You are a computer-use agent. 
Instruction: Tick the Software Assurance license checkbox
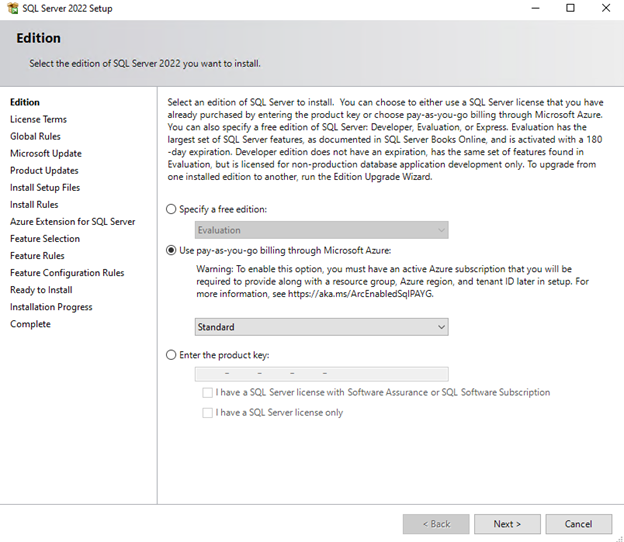[x=207, y=393]
